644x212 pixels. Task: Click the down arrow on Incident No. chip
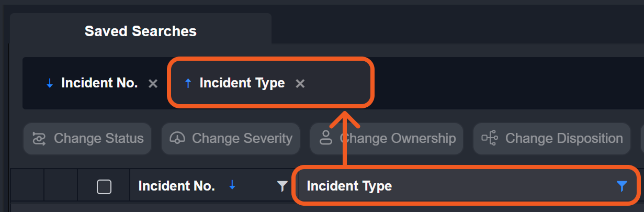tap(50, 83)
